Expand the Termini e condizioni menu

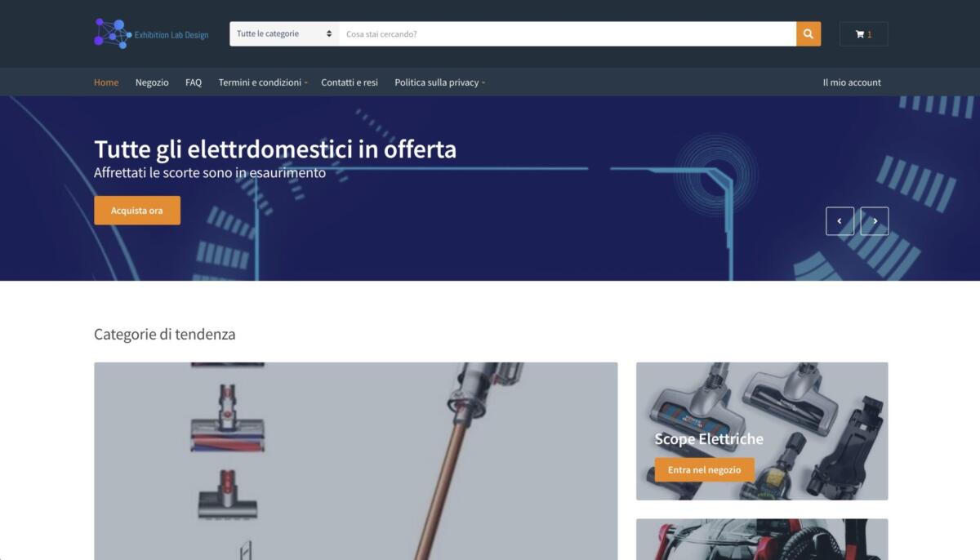click(x=260, y=82)
